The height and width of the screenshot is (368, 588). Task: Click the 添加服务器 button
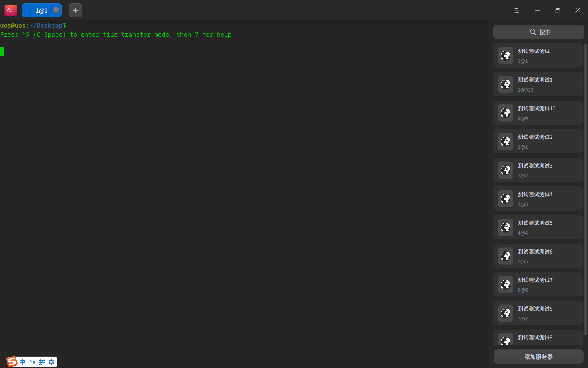click(x=538, y=357)
